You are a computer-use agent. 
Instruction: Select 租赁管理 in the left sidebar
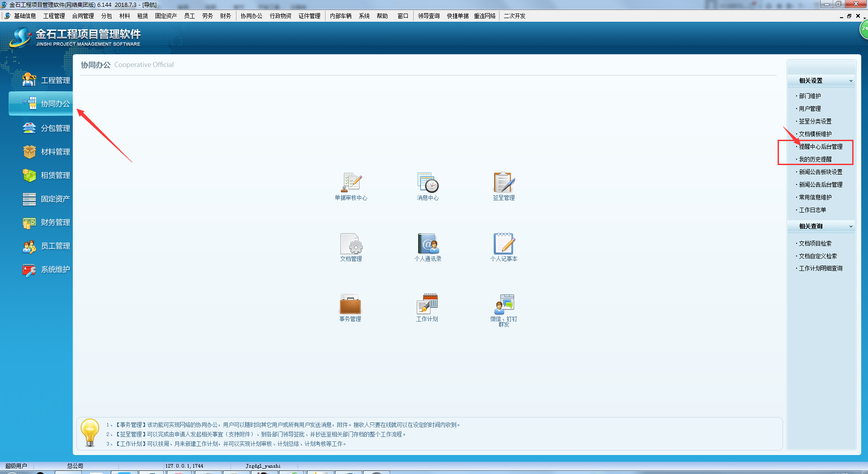pos(47,175)
